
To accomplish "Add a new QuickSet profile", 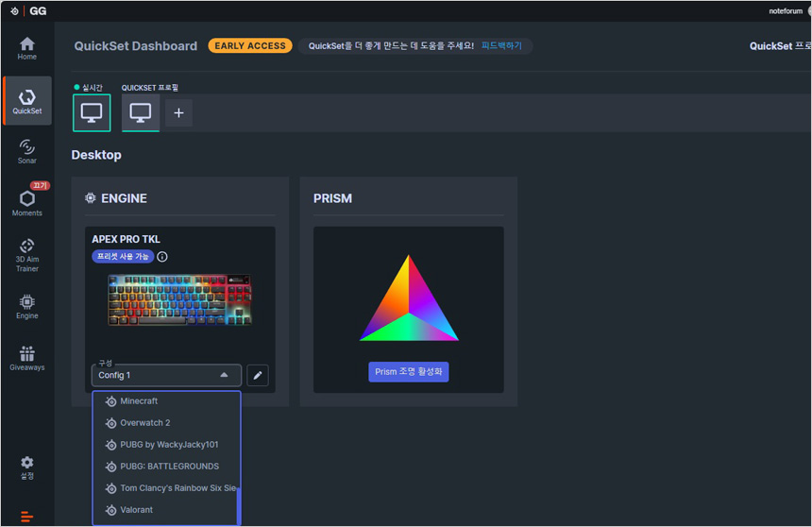I will [178, 113].
